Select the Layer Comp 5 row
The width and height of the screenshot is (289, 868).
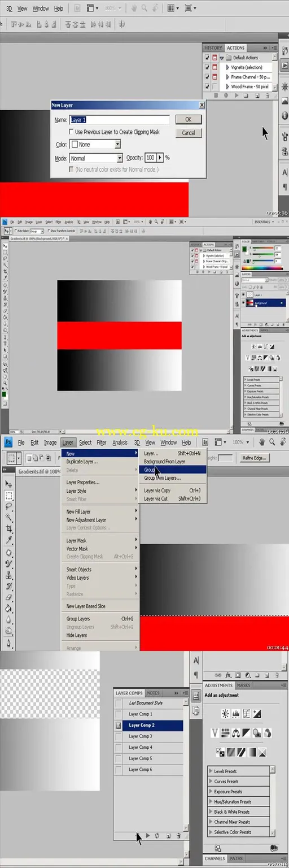(149, 758)
